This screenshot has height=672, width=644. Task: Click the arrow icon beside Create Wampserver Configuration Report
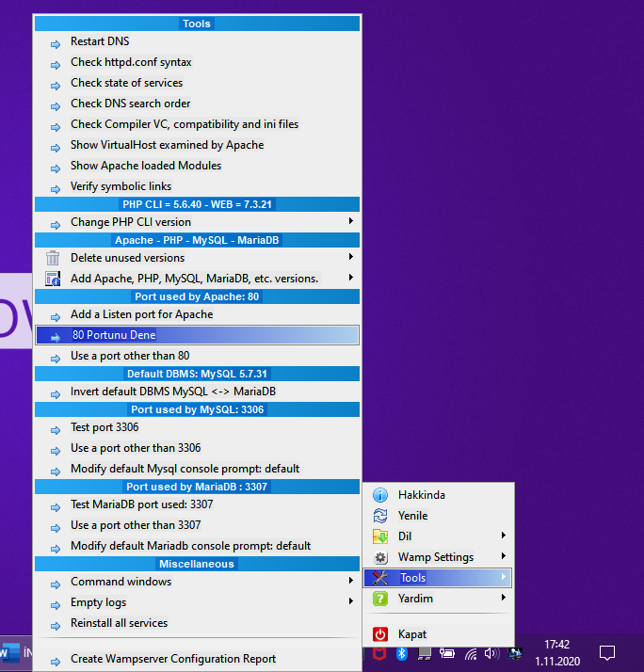coord(56,663)
